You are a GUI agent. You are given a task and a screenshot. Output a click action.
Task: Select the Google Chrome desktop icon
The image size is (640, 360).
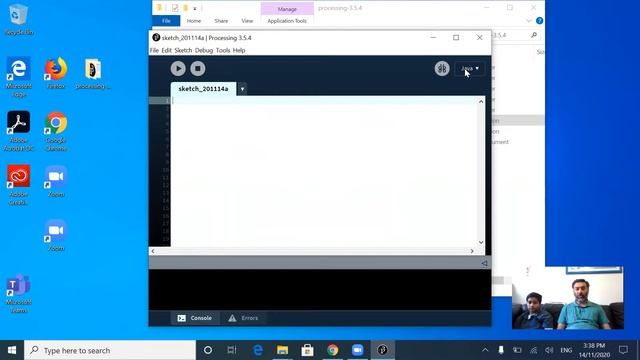coord(56,131)
